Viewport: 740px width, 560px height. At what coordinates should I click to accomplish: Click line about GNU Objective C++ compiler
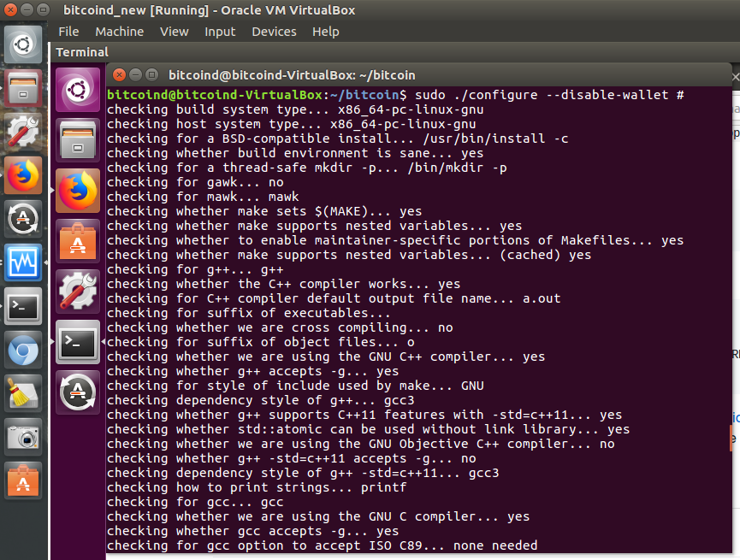point(361,444)
